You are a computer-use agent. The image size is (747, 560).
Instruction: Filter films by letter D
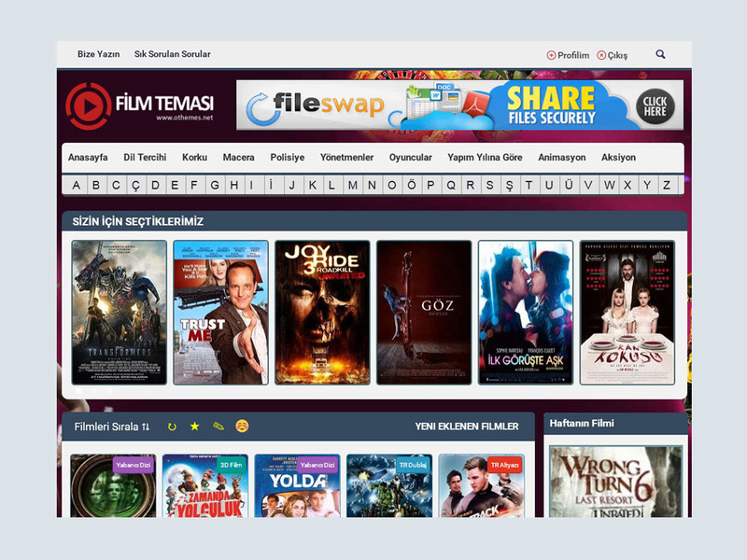[x=155, y=185]
